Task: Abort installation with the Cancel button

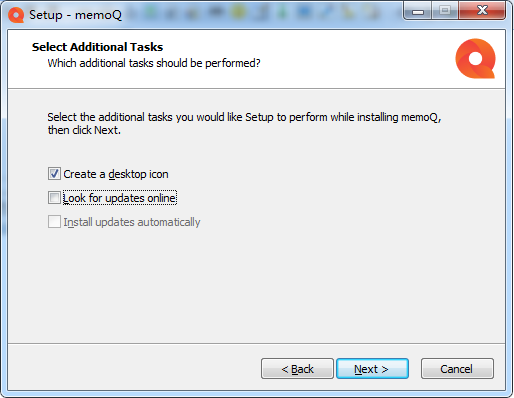Action: (457, 369)
